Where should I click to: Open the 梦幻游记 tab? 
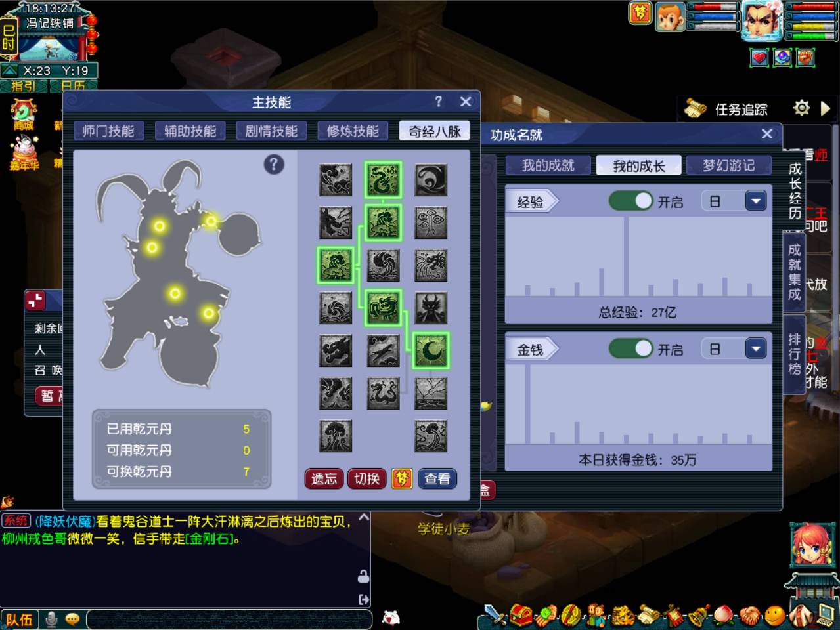728,165
